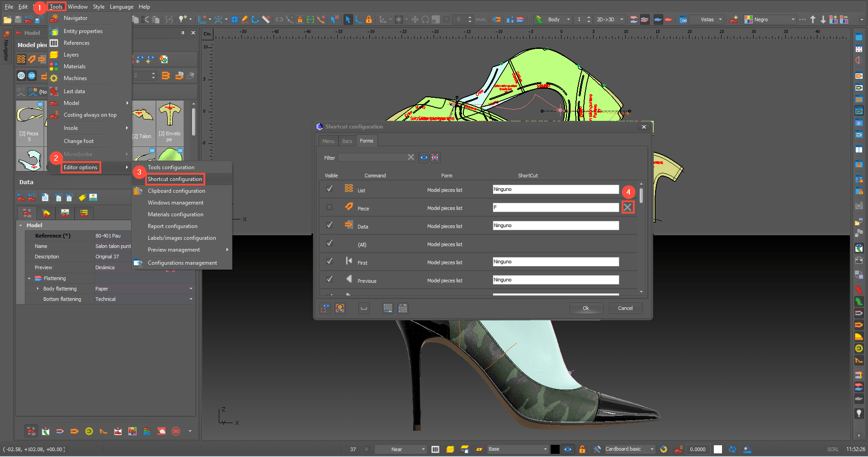
Task: Collapse the Flattening tree section
Action: pos(29,279)
